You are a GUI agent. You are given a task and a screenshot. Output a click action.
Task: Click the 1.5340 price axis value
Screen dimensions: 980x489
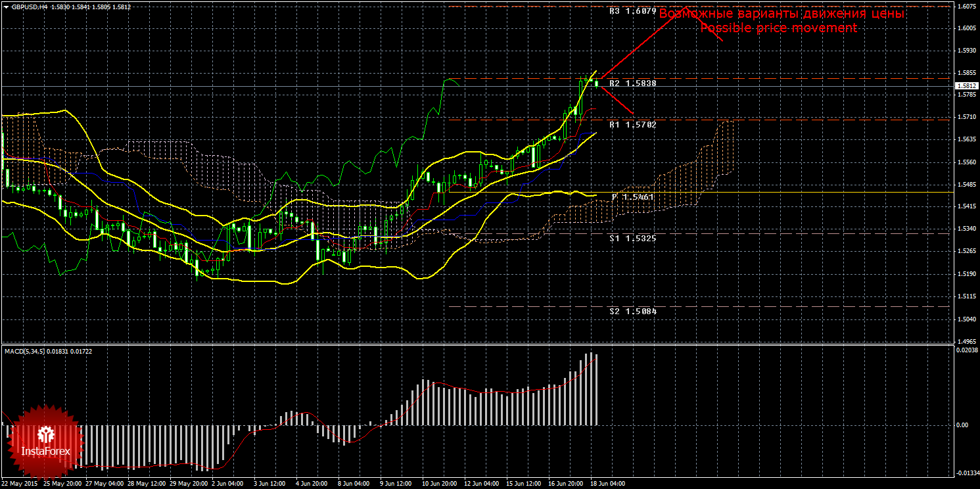[x=966, y=229]
